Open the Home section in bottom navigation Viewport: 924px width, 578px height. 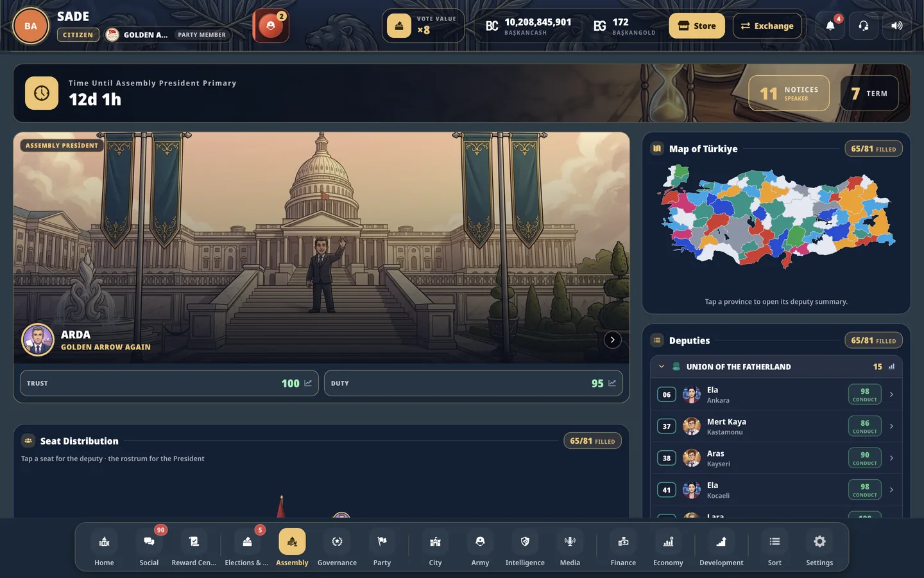click(104, 548)
